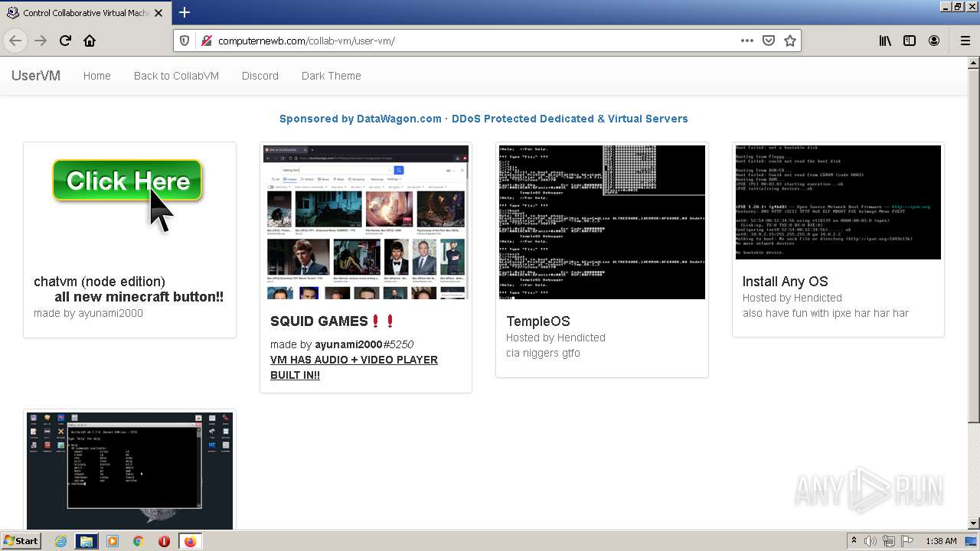Open the Windows Start menu
This screenshot has width=980, height=551.
click(x=21, y=540)
